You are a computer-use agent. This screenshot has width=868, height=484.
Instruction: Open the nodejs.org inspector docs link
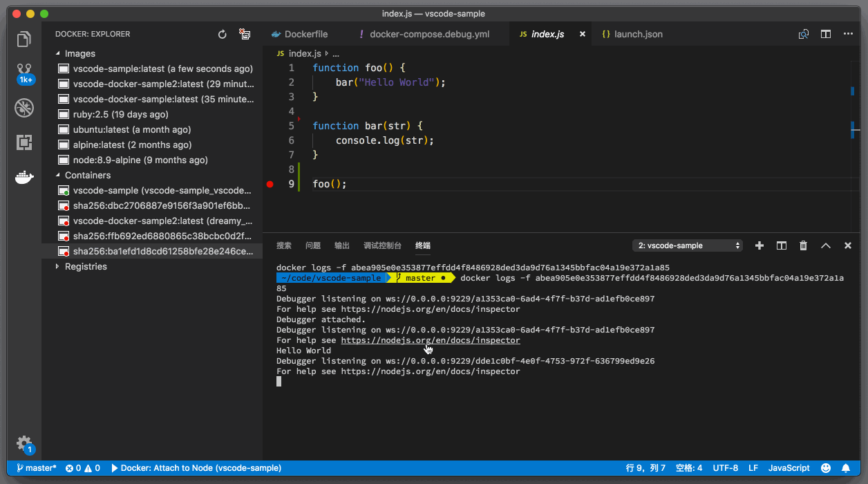tap(430, 340)
